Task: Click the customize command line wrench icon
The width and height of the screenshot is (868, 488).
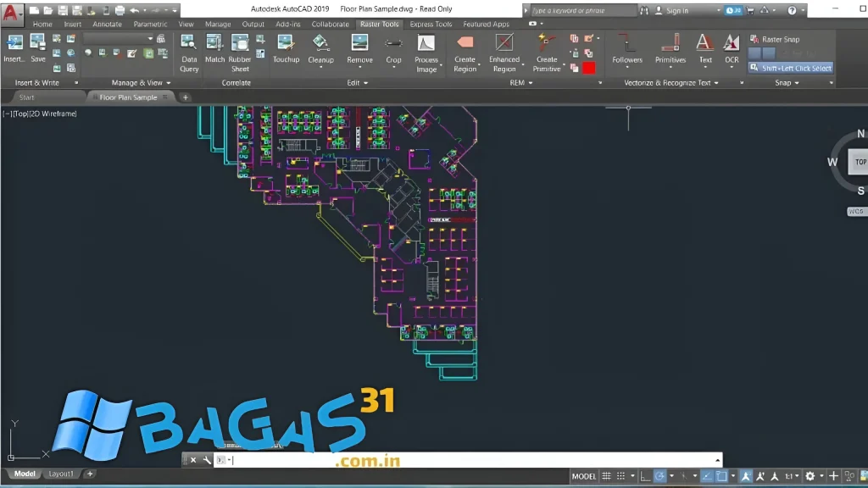Action: 207,460
